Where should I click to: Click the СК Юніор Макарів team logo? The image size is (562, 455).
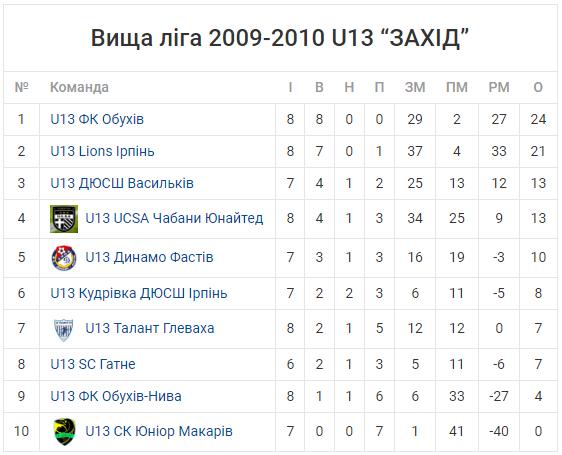pyautogui.click(x=65, y=432)
